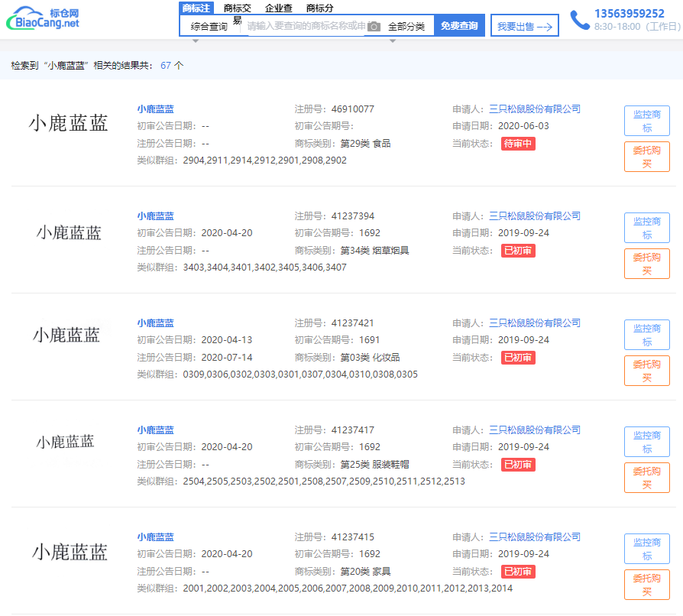
Task: Open trademark image for registration 41237421
Action: point(66,335)
